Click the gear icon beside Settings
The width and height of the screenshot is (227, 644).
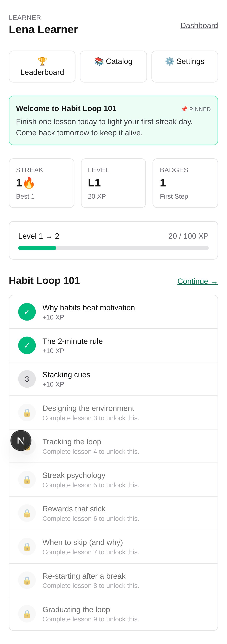point(170,62)
